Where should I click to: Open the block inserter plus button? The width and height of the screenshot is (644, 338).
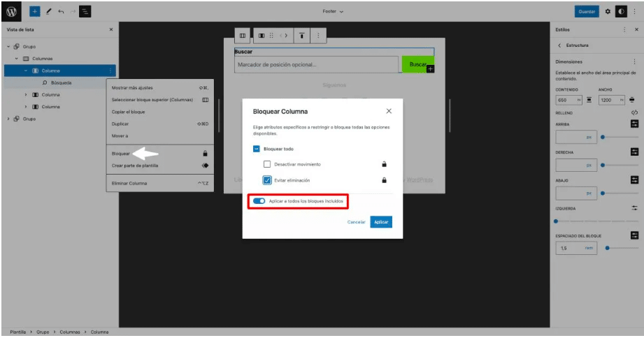(x=35, y=11)
